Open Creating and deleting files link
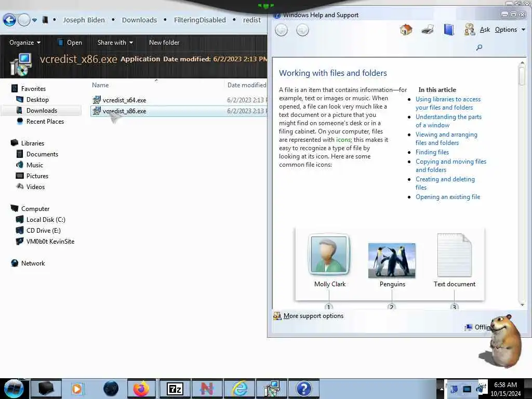Image resolution: width=532 pixels, height=399 pixels. click(445, 183)
